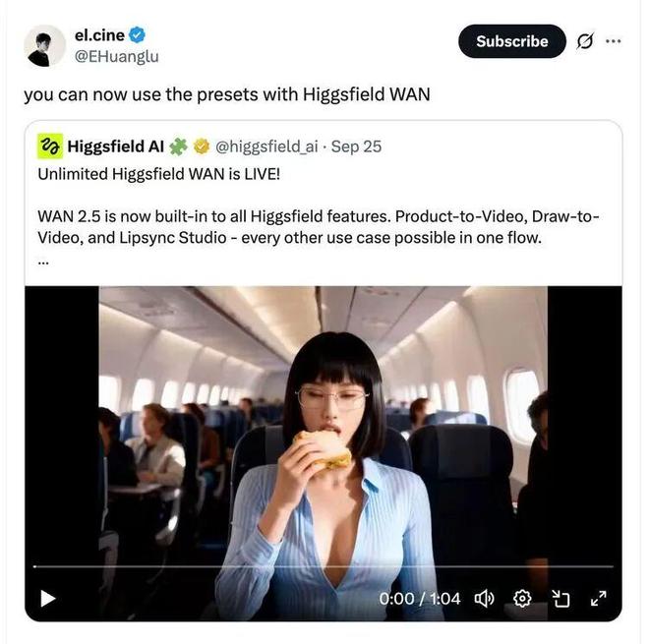Play the video in the quoted post
The height and width of the screenshot is (644, 649).
[47, 598]
